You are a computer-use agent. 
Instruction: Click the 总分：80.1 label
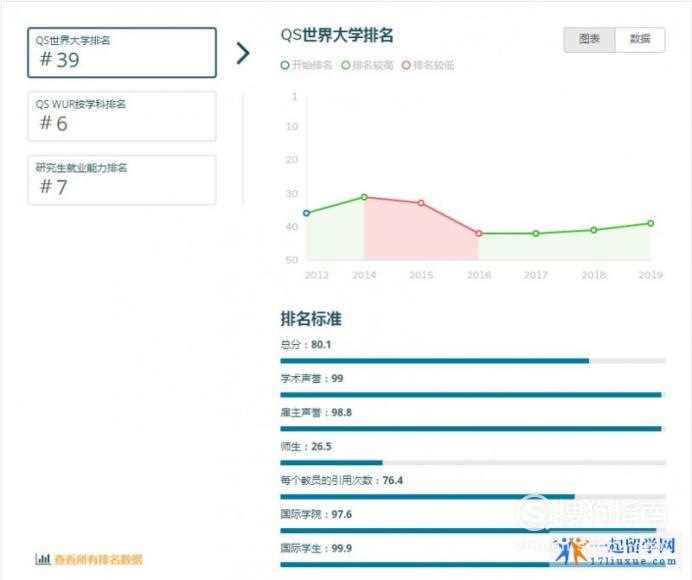(306, 345)
